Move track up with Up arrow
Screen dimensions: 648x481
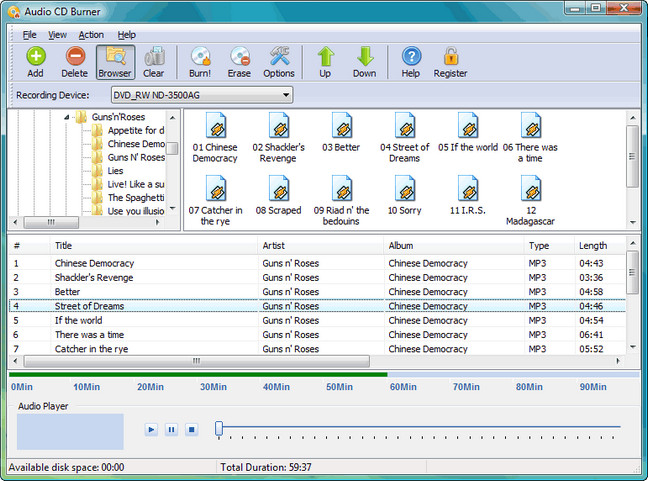326,57
